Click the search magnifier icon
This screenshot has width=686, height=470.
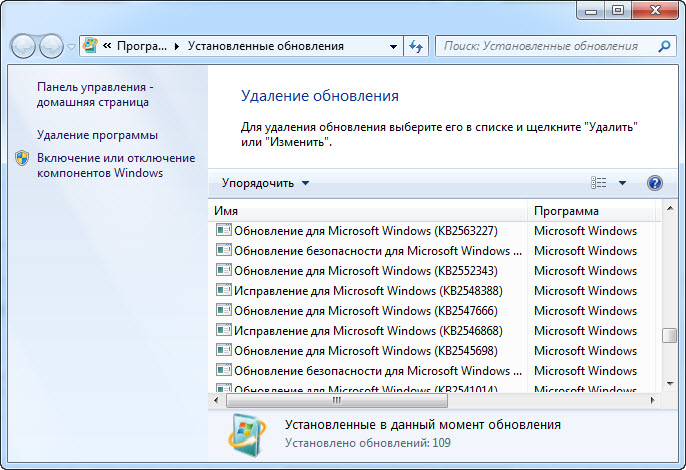click(664, 46)
